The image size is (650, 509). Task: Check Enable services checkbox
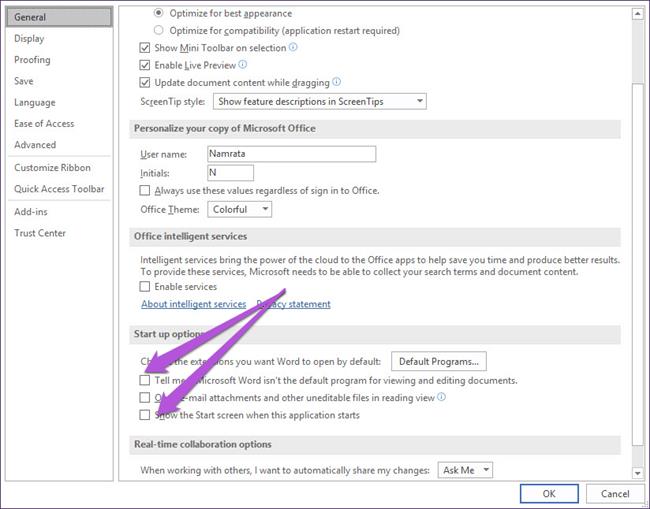pyautogui.click(x=145, y=286)
